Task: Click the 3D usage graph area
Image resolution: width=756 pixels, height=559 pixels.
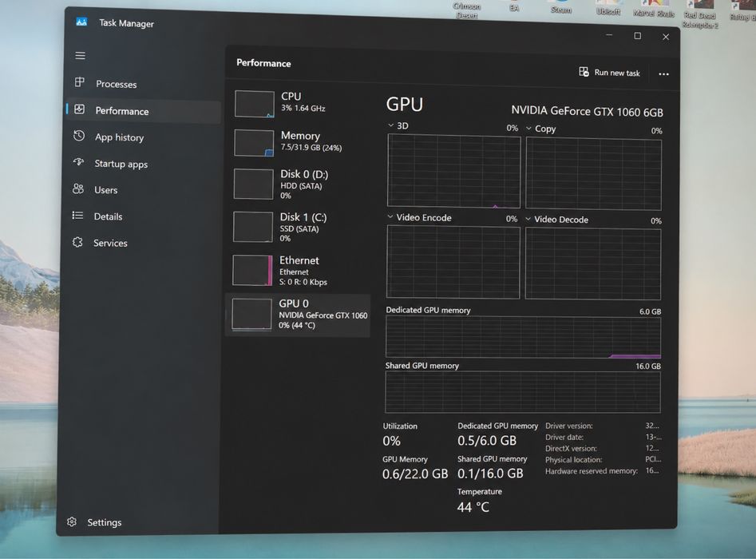Action: click(x=453, y=171)
